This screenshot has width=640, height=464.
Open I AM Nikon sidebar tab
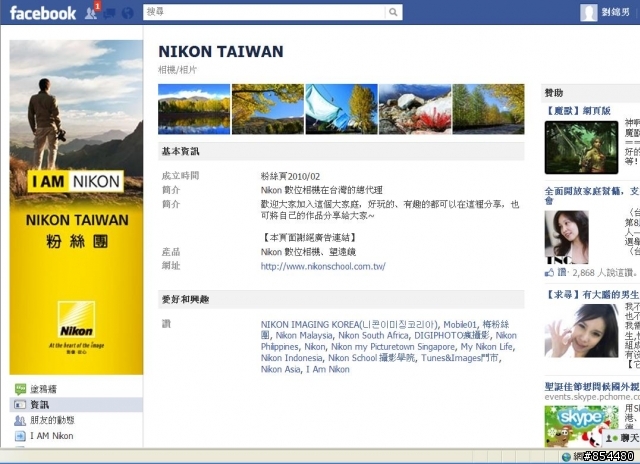point(76,436)
